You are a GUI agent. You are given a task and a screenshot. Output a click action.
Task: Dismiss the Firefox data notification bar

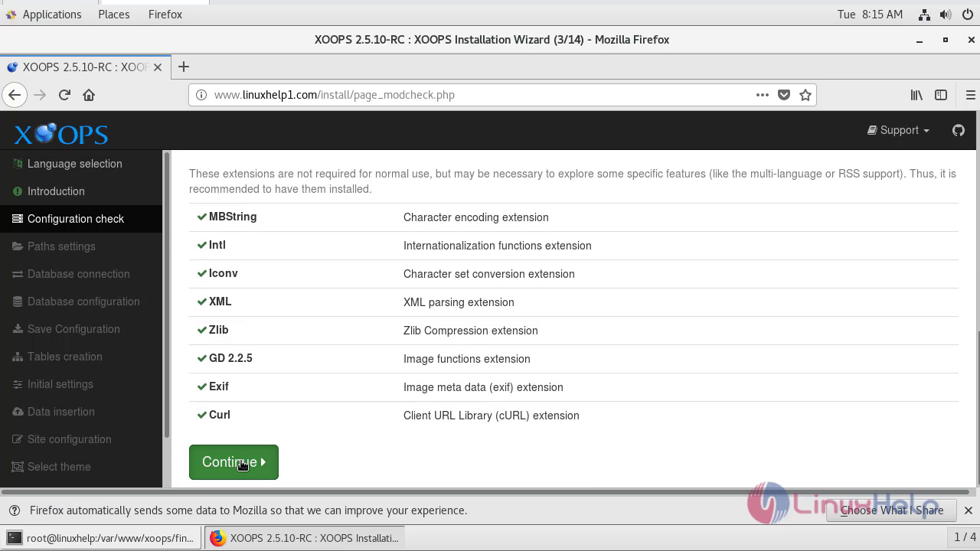968,510
